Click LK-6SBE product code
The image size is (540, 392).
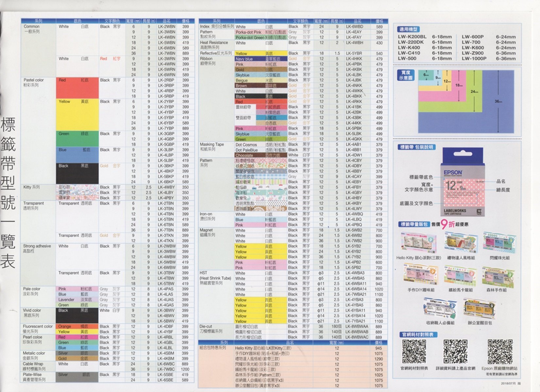click(x=166, y=380)
